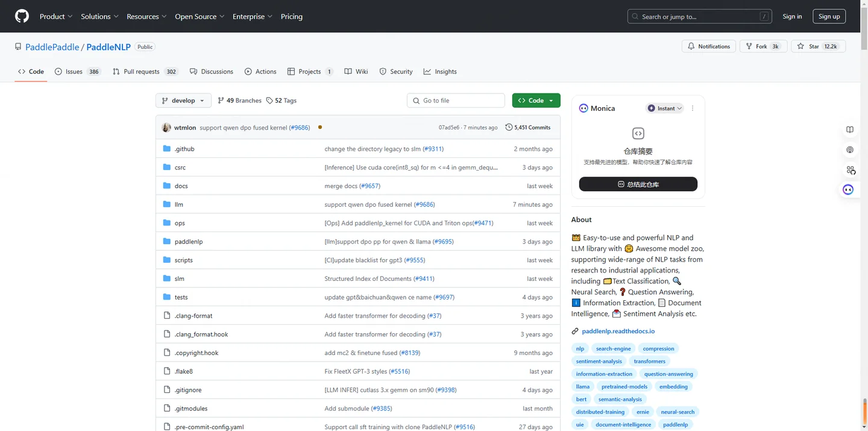The width and height of the screenshot is (868, 431).
Task: Open the .flake8 file
Action: coord(184,371)
